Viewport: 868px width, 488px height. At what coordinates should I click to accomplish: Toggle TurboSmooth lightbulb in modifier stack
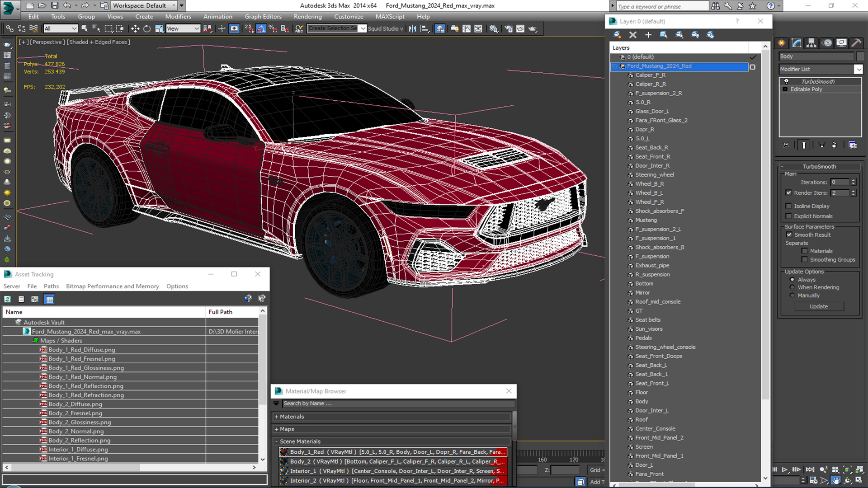(786, 81)
